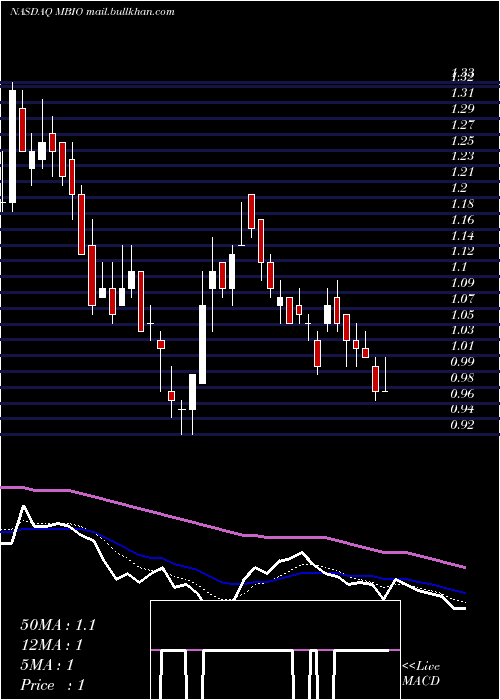Select the 1.31 price axis label
This screenshot has width=500, height=700.
463,93
